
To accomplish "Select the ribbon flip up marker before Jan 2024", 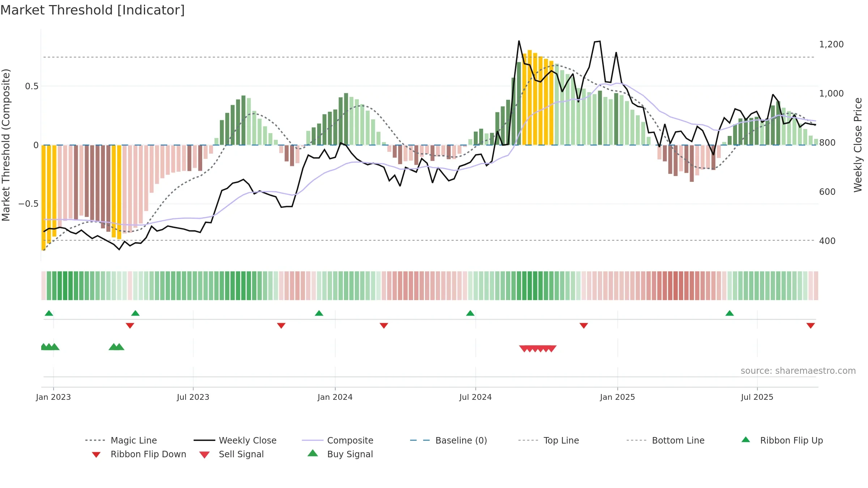I will click(319, 313).
